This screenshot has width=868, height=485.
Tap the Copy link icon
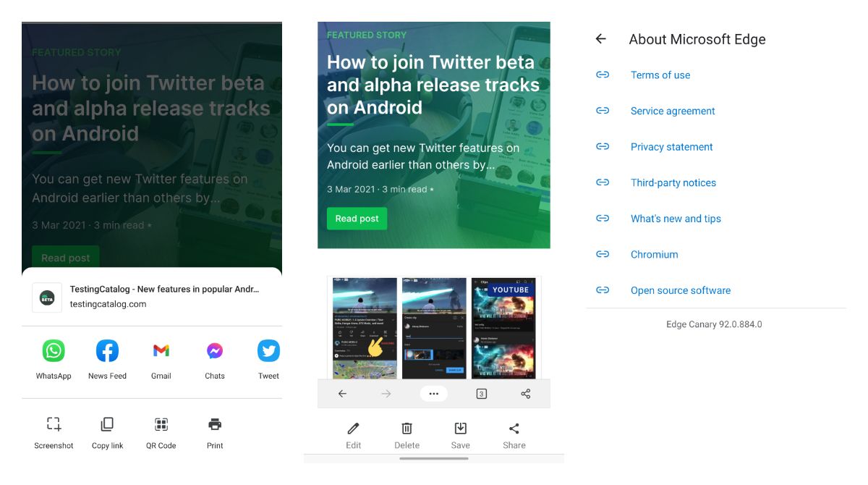[x=107, y=424]
